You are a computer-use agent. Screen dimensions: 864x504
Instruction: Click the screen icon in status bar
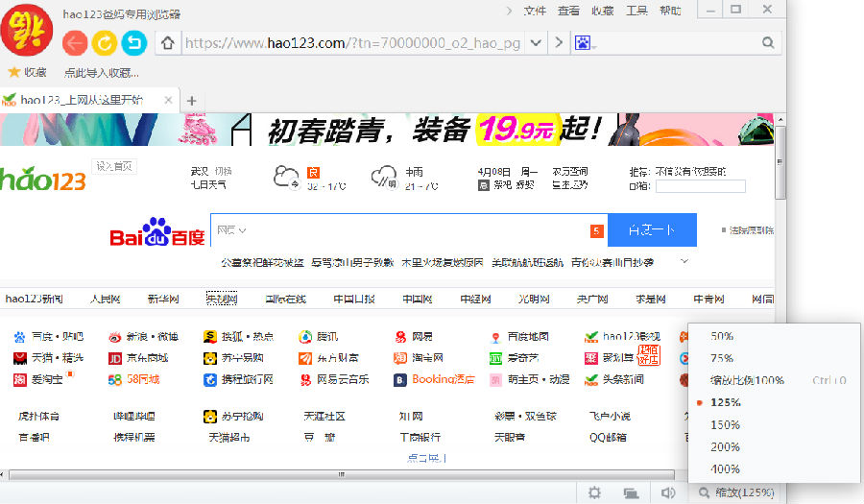pyautogui.click(x=631, y=493)
